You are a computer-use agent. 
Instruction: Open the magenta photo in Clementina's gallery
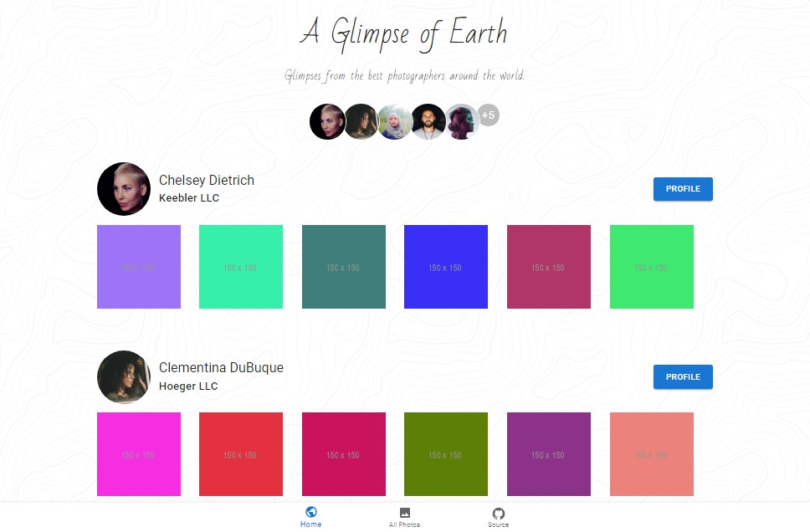139,454
